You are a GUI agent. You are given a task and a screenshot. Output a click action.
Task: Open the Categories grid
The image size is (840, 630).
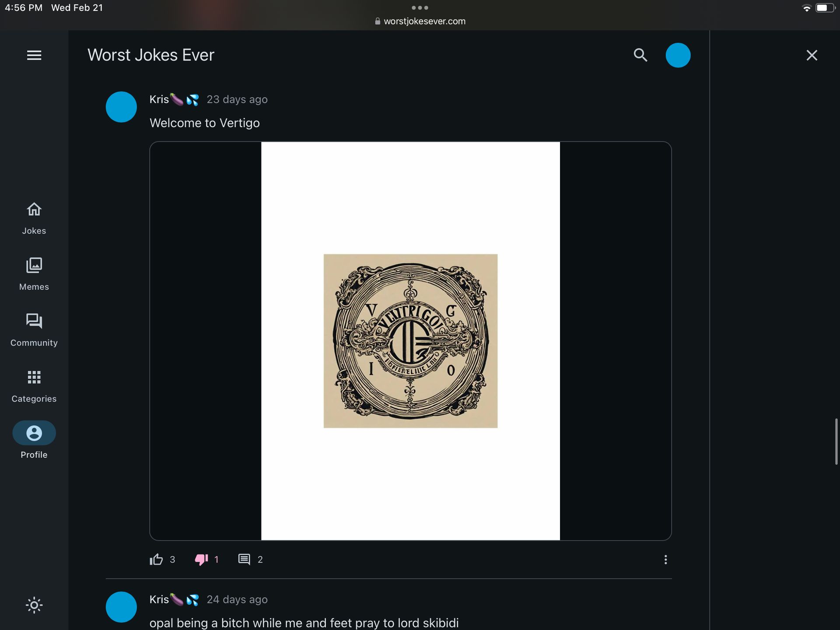tap(34, 386)
